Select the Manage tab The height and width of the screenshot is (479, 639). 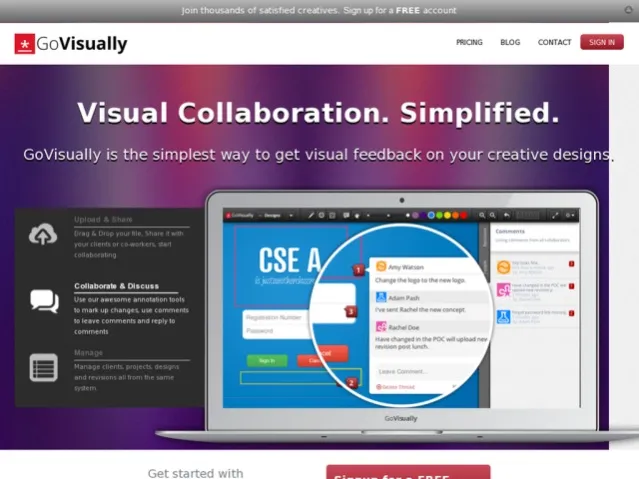[x=88, y=353]
